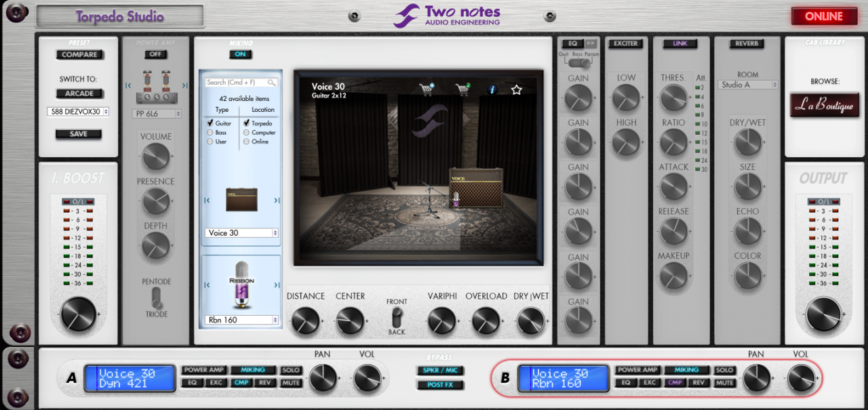868x410 pixels.
Task: Go to next cabinet arrow
Action: click(276, 199)
